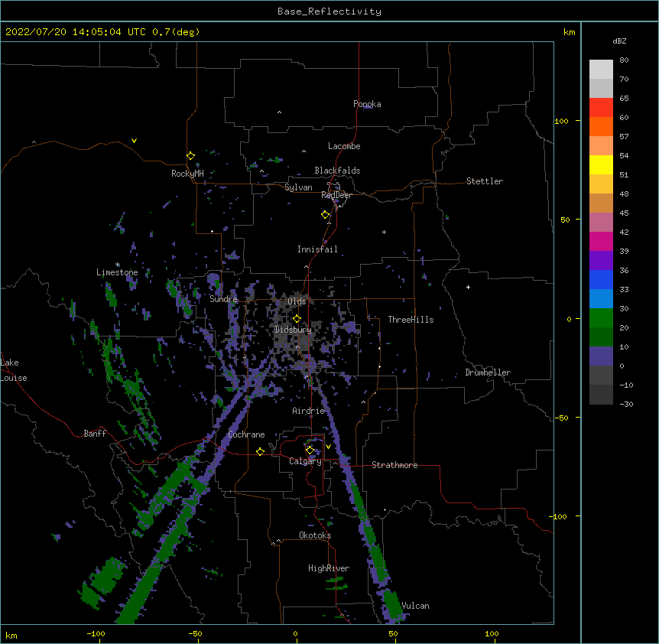
Task: Select the white 80 dBZ legend swatch
Action: (x=601, y=70)
